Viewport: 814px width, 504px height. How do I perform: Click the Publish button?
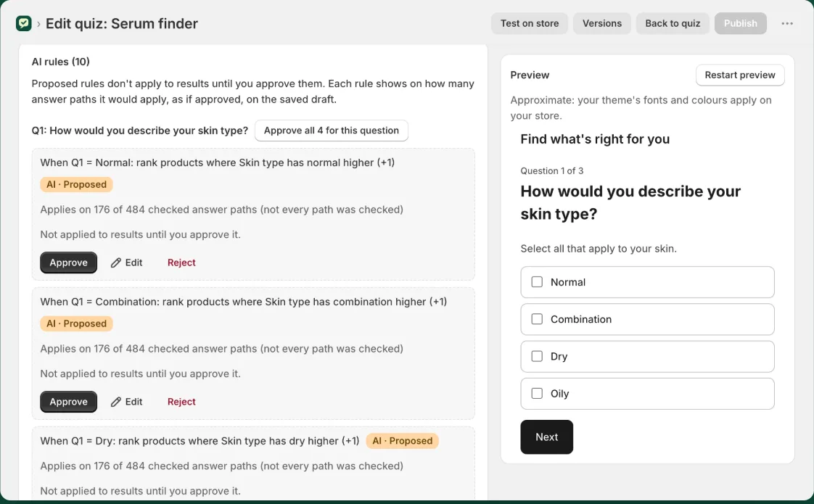point(740,23)
